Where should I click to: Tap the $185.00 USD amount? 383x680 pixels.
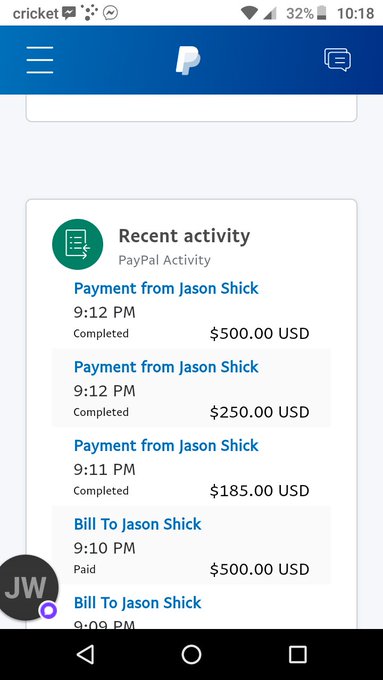coord(259,491)
